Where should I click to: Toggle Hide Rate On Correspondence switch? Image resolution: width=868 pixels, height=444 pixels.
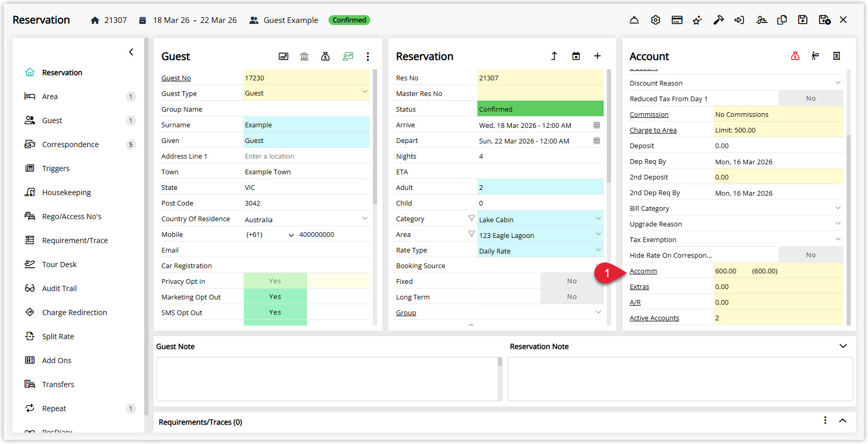click(811, 255)
